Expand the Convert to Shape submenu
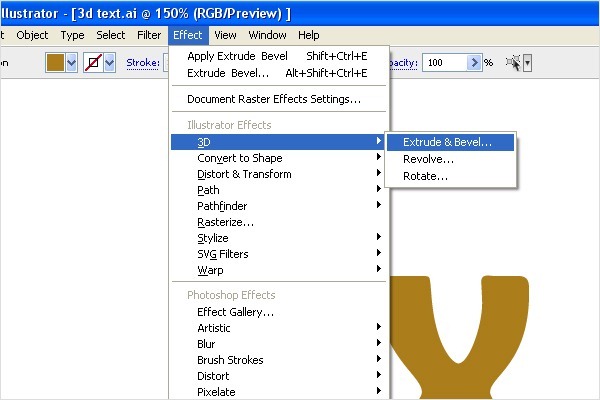This screenshot has height=400, width=600. pos(278,158)
